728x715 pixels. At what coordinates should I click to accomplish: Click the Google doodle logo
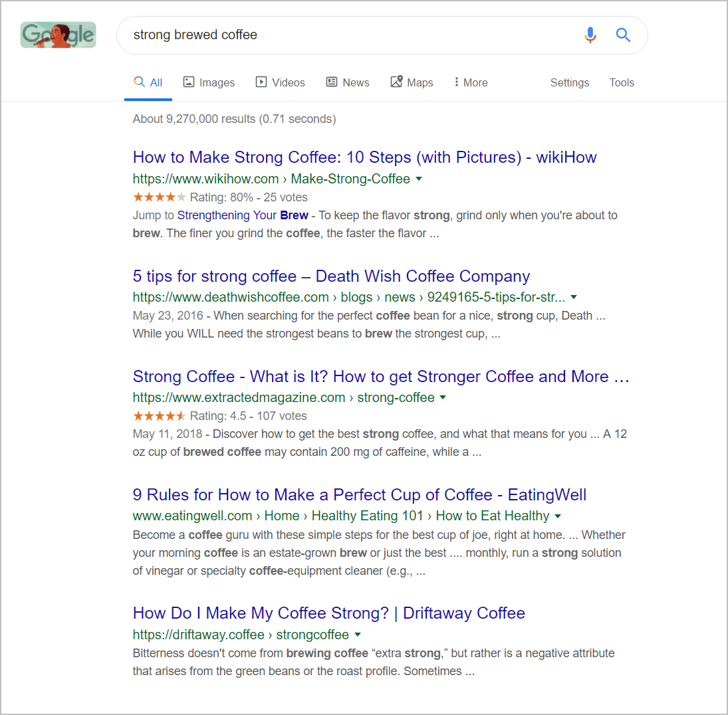[x=59, y=35]
